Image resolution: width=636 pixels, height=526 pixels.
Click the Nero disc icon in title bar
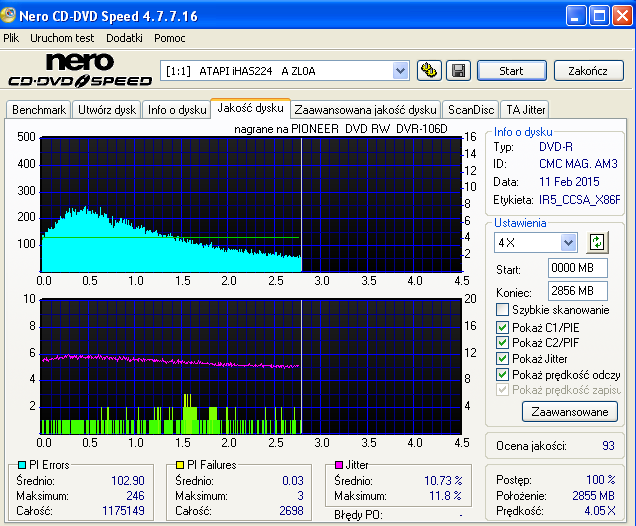(8, 15)
